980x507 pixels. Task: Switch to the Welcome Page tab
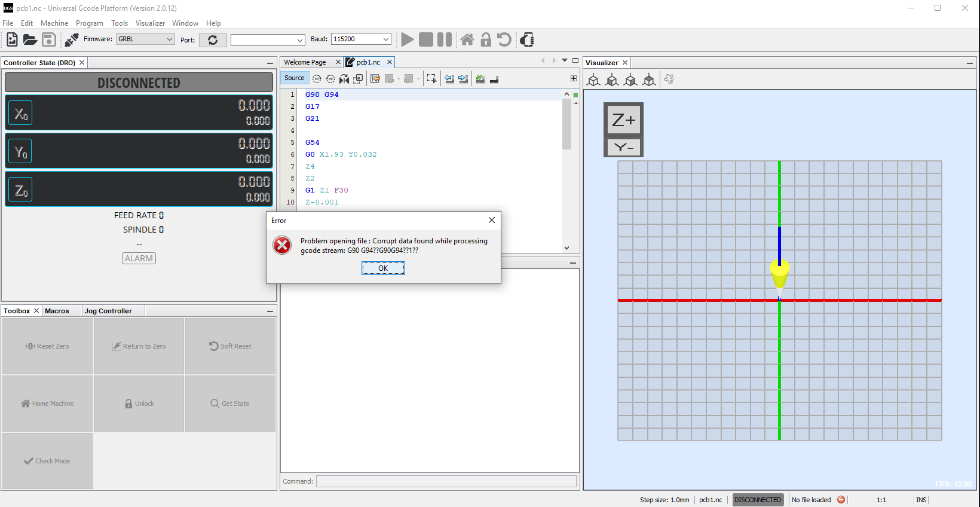coord(305,62)
